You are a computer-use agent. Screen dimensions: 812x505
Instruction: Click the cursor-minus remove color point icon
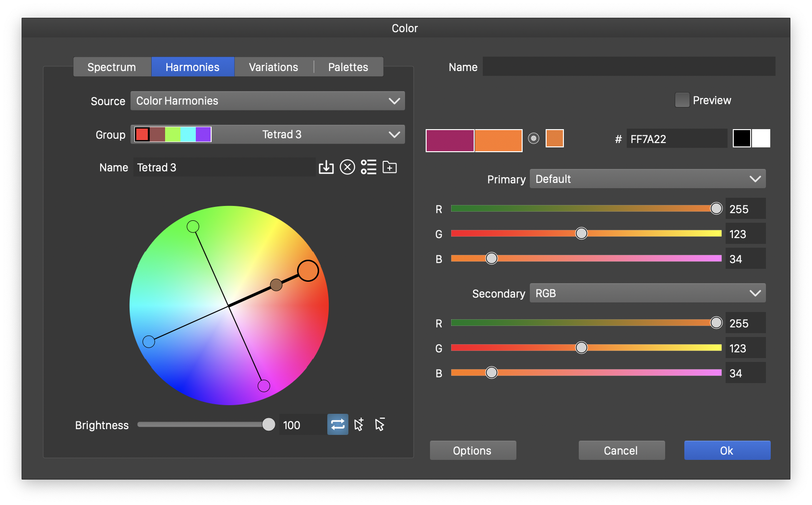[x=380, y=425]
